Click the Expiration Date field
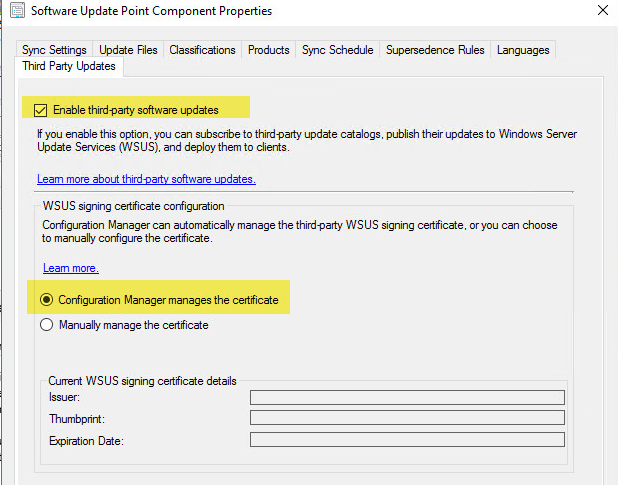This screenshot has height=485, width=618. tap(407, 440)
